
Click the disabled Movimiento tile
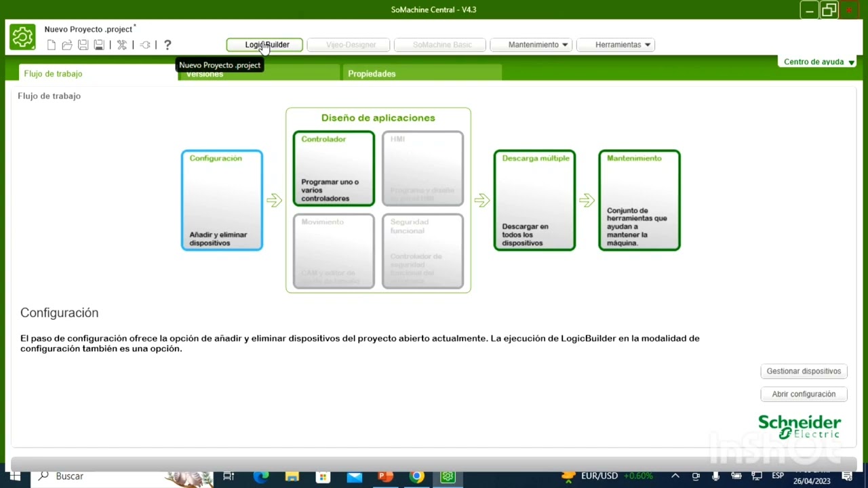(334, 251)
